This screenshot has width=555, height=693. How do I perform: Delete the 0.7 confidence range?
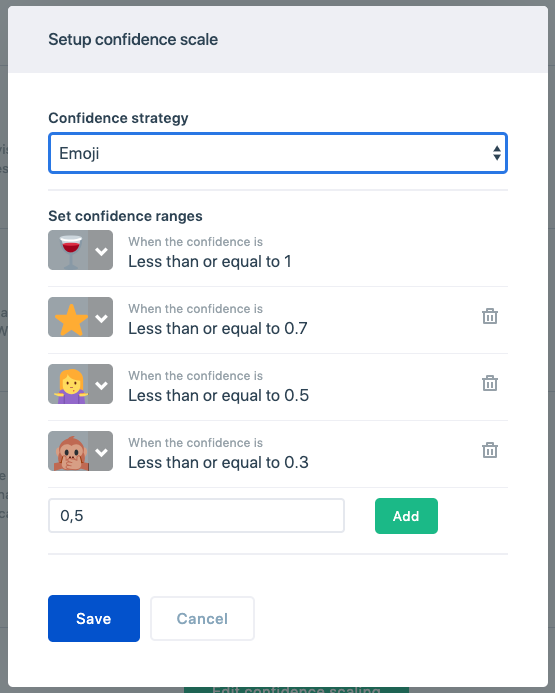(x=490, y=316)
